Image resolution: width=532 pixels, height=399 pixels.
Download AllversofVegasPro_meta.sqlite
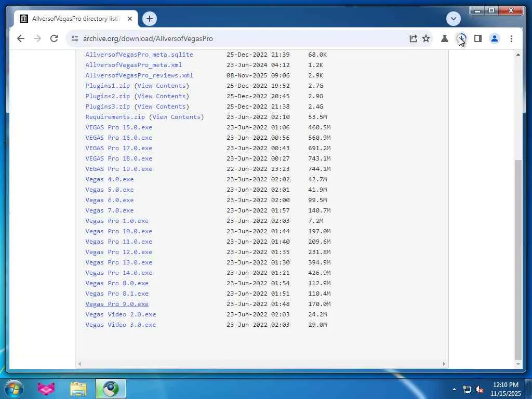[139, 55]
